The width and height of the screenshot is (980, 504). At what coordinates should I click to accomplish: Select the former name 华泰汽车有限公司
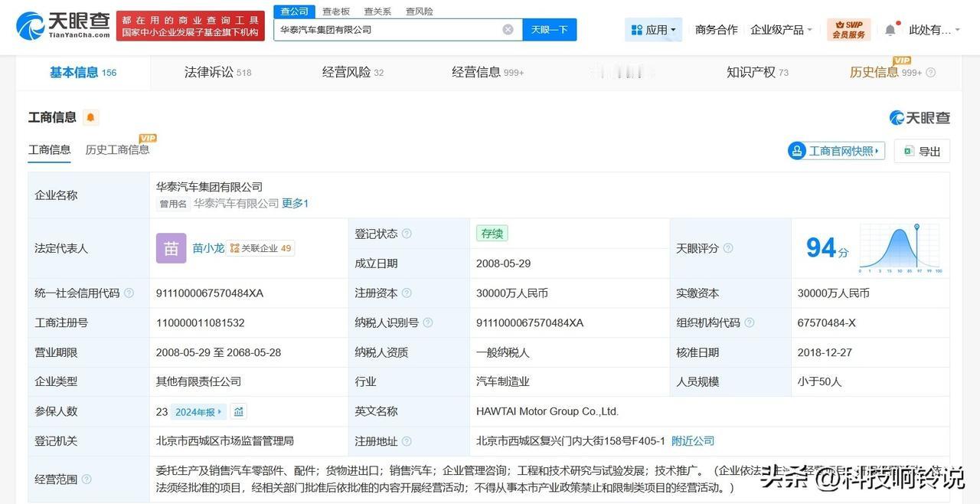click(236, 204)
